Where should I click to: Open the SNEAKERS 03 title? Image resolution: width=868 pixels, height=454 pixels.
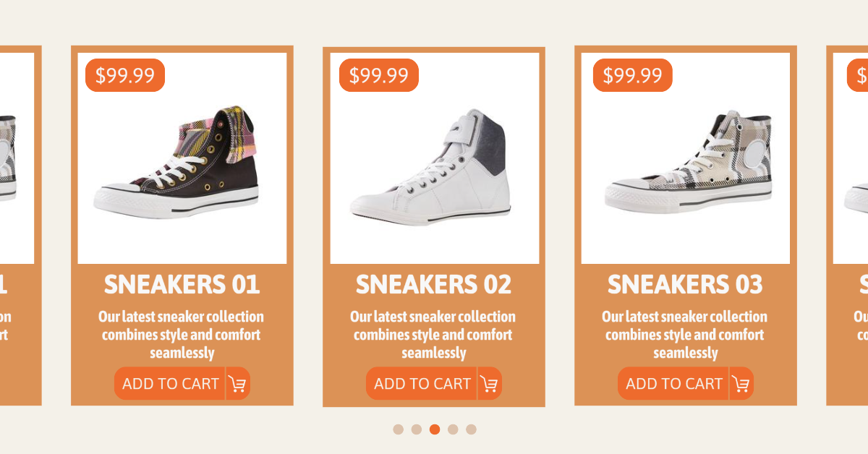685,285
